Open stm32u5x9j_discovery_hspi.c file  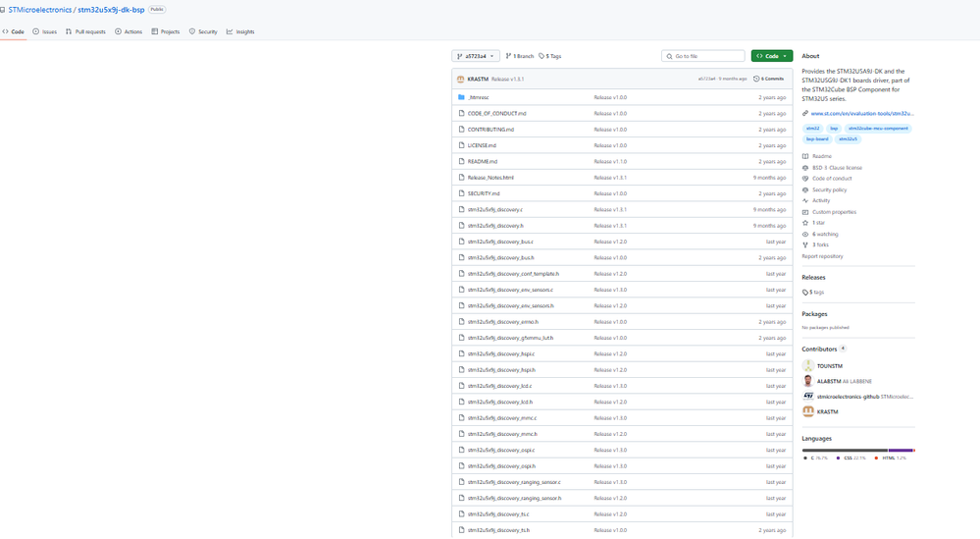pos(500,353)
